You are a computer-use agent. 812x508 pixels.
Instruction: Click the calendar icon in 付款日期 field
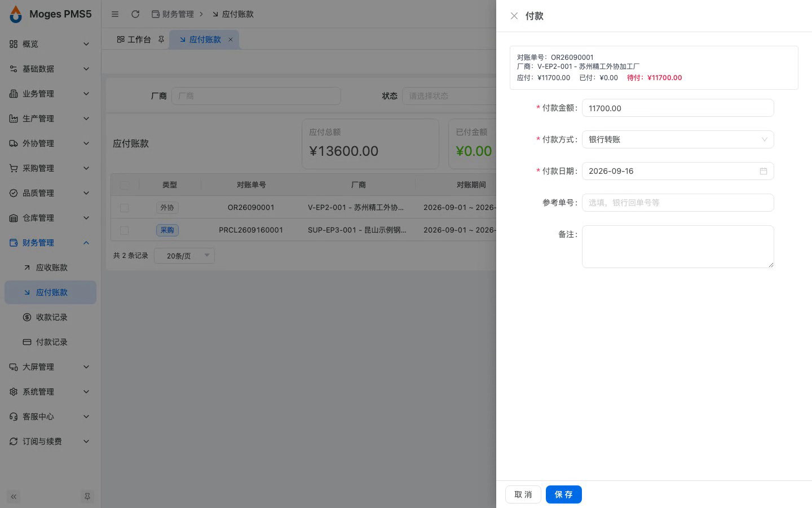(x=764, y=171)
